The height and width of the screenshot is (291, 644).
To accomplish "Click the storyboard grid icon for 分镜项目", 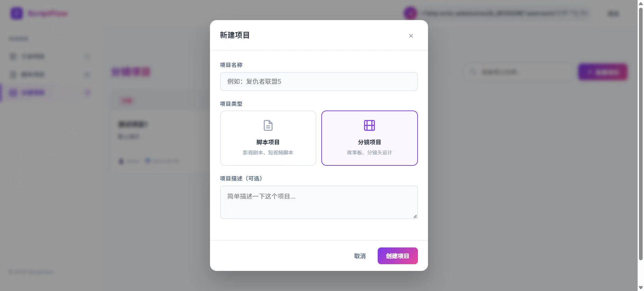I will [369, 126].
